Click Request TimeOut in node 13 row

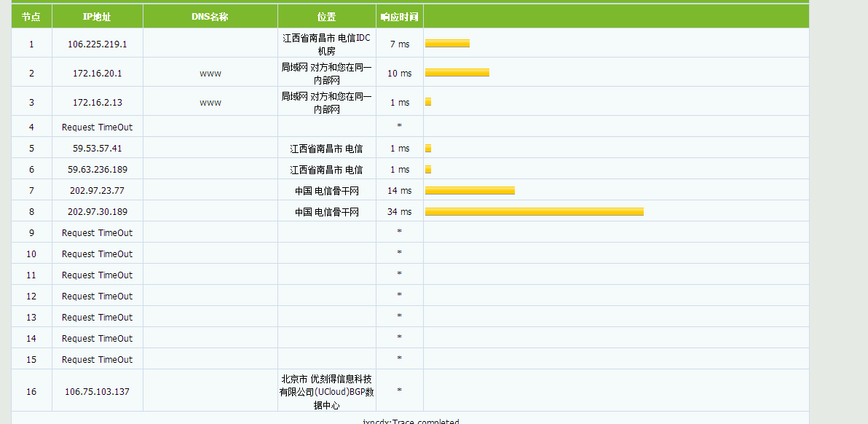click(98, 317)
